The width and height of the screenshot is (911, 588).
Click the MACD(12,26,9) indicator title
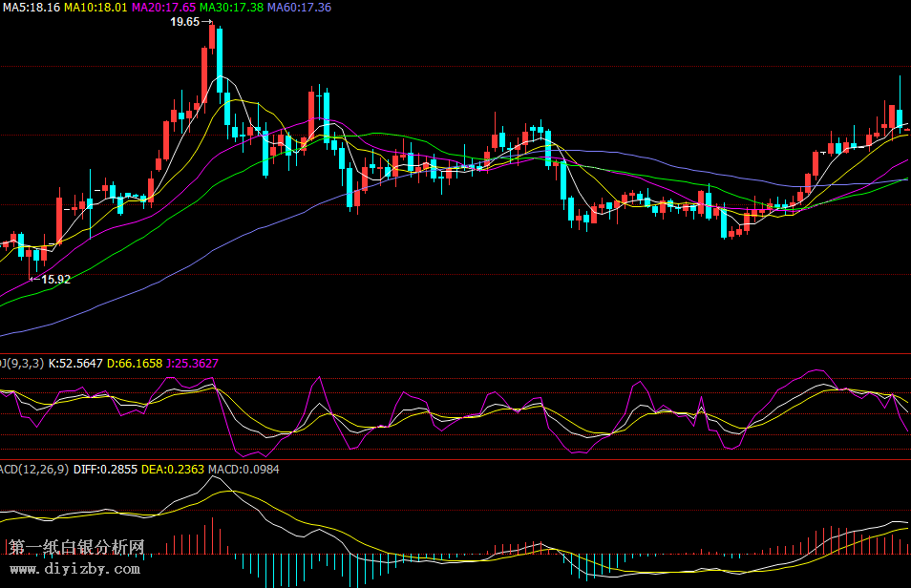click(x=33, y=470)
